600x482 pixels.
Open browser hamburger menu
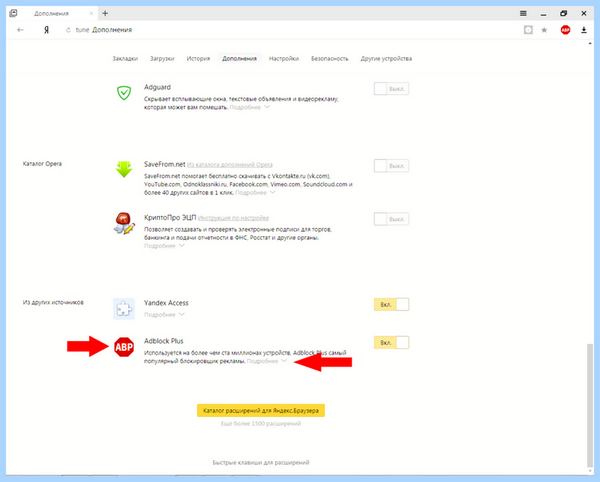(523, 13)
